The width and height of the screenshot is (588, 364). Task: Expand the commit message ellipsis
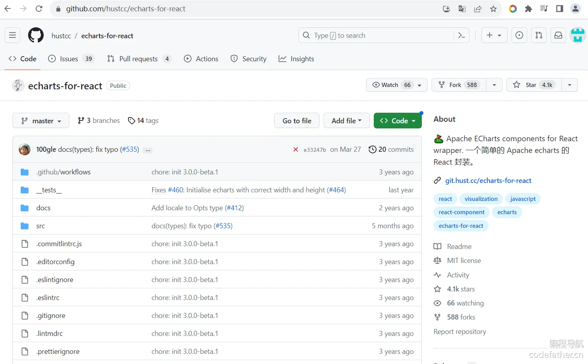tap(147, 150)
